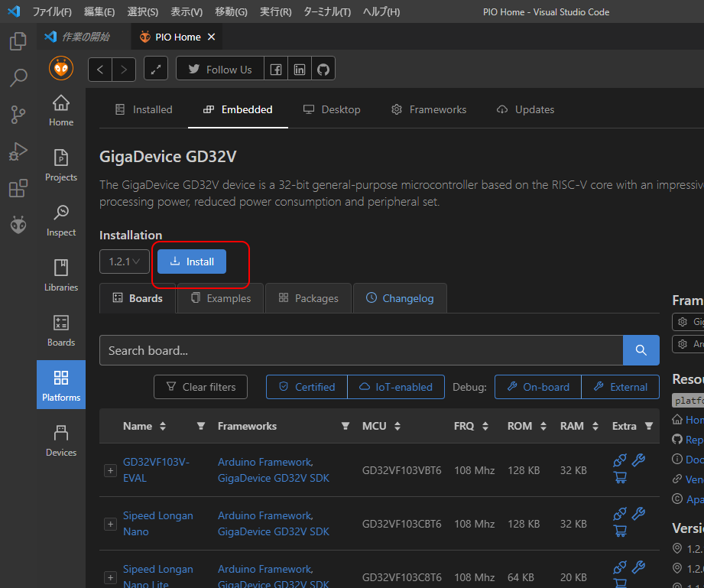The image size is (704, 588).
Task: Toggle the On-board debug filter
Action: coord(538,387)
